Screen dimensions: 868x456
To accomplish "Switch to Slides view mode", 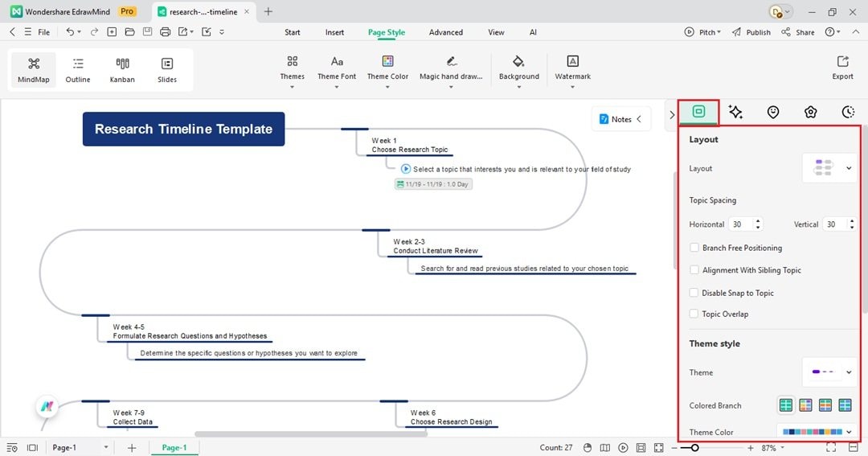I will click(x=166, y=70).
